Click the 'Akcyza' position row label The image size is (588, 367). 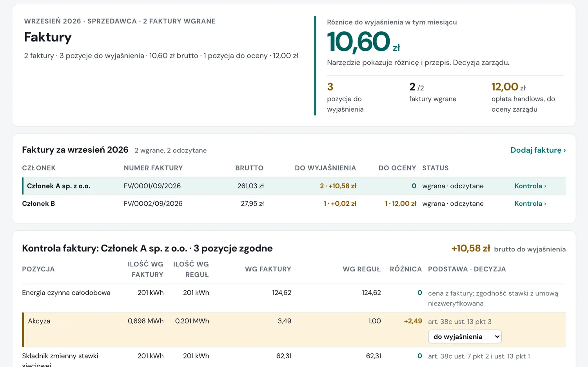(x=39, y=321)
